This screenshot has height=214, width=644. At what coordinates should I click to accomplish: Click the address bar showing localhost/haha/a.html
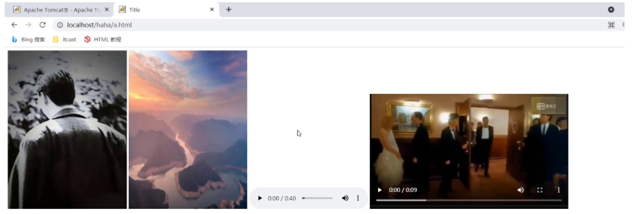[x=329, y=25]
